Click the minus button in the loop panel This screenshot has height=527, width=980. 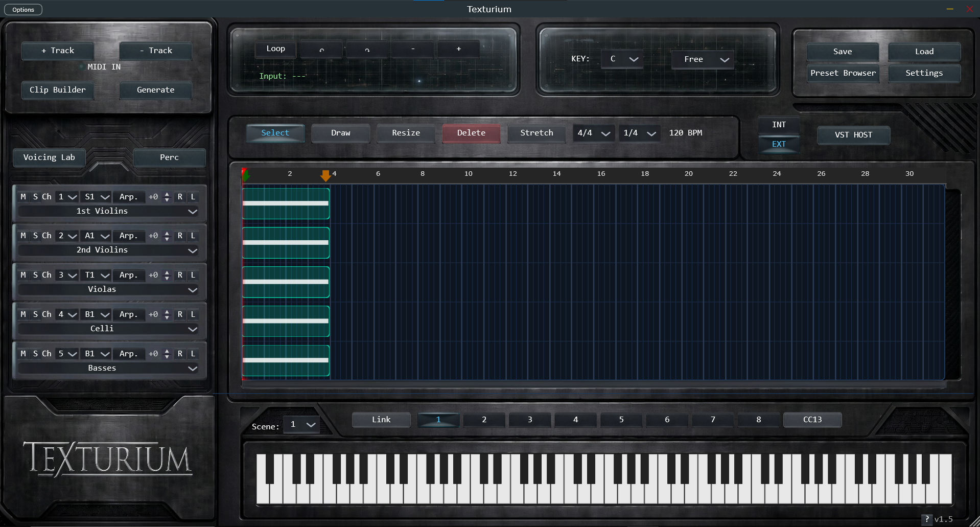(x=413, y=49)
